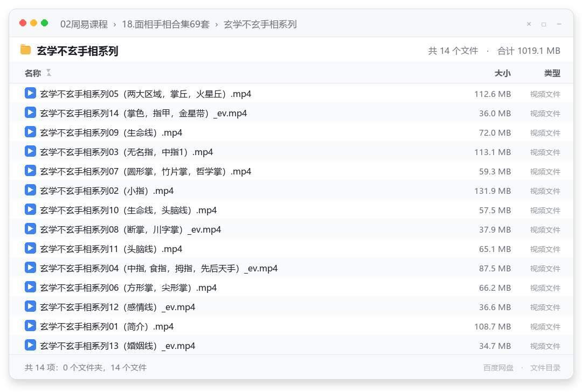This screenshot has height=392, width=582.
Task: Click 玄学不玄手相系列 breadcrumb item
Action: click(260, 24)
